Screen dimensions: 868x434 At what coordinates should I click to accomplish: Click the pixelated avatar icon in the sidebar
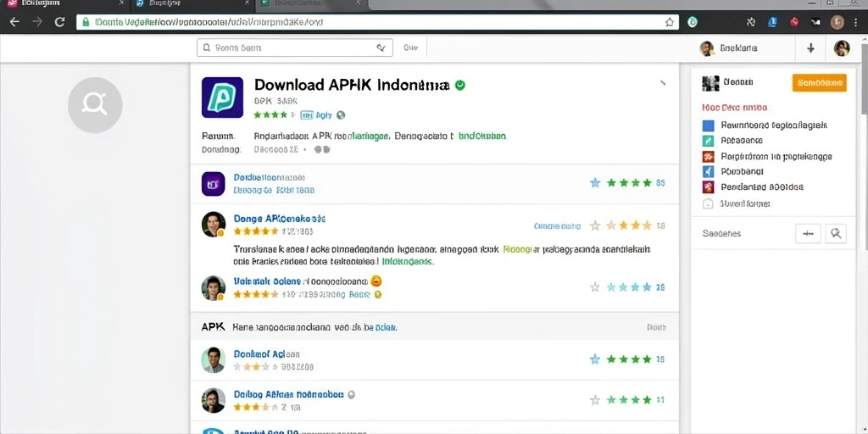pos(710,83)
